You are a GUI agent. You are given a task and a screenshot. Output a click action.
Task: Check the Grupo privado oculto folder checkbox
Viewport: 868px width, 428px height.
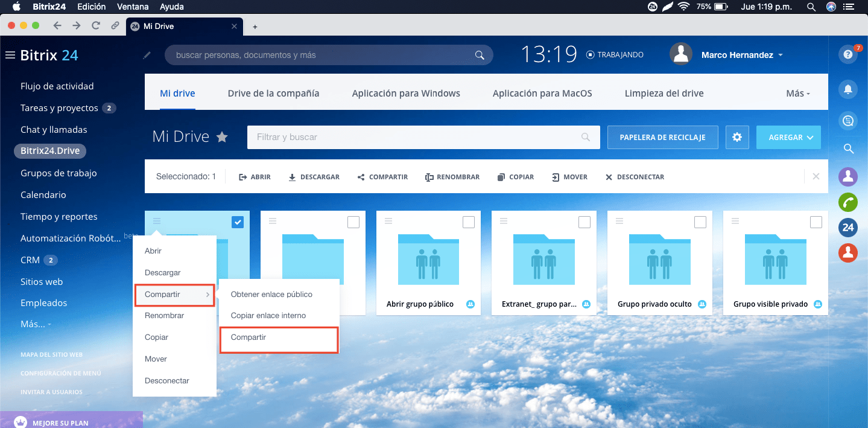(x=700, y=222)
